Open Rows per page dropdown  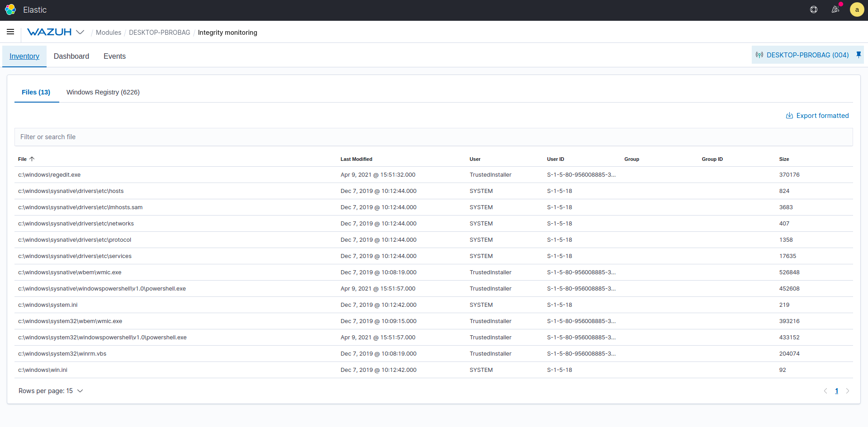click(51, 391)
